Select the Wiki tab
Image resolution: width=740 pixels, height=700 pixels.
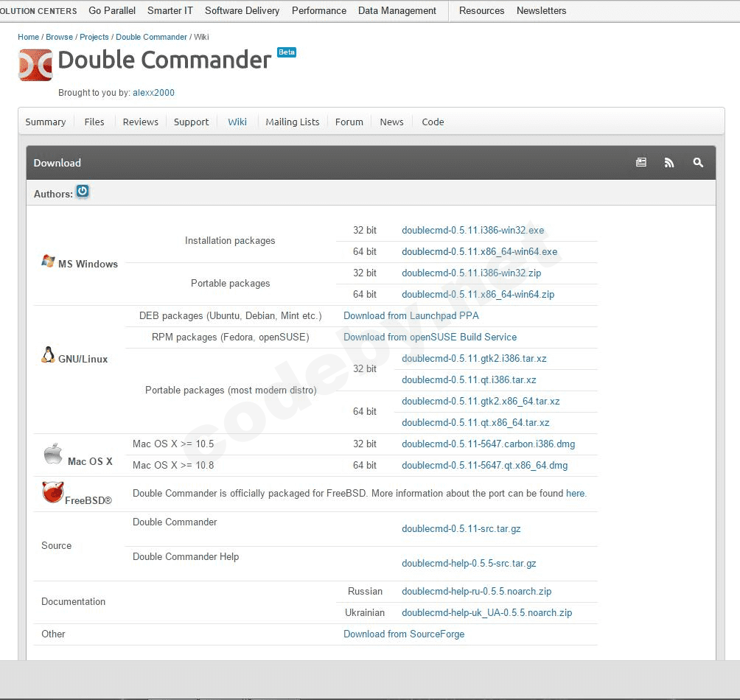click(x=237, y=122)
